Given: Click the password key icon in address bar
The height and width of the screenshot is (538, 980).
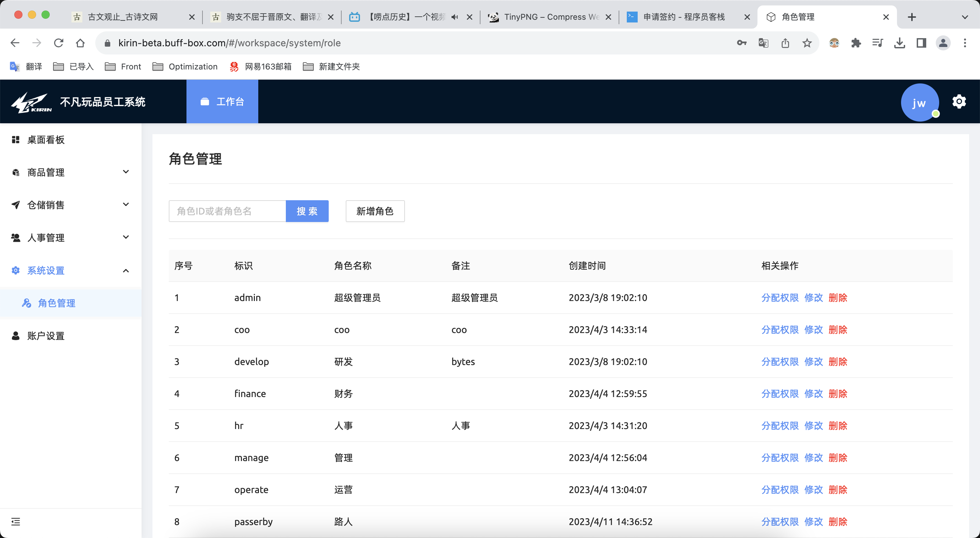Looking at the screenshot, I should click(x=741, y=43).
